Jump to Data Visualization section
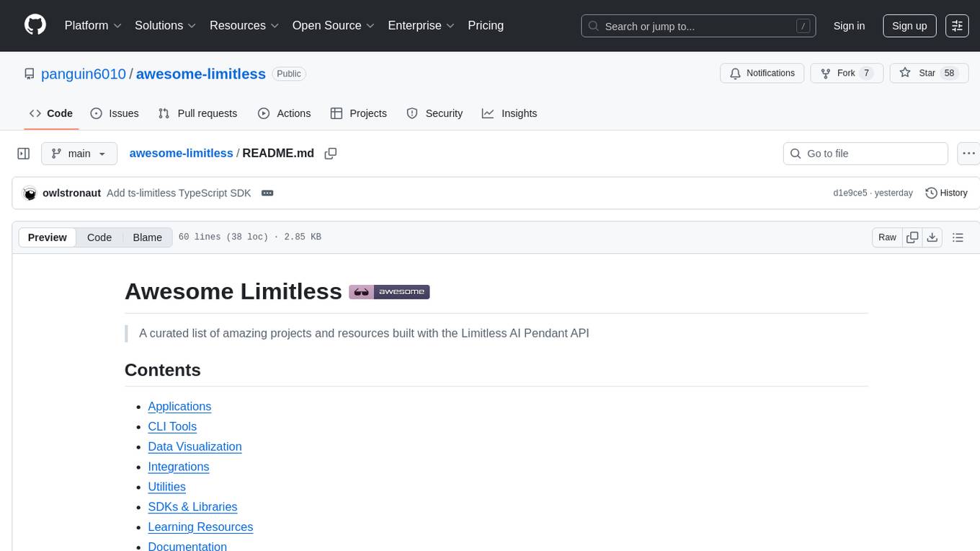980x551 pixels. click(x=195, y=446)
